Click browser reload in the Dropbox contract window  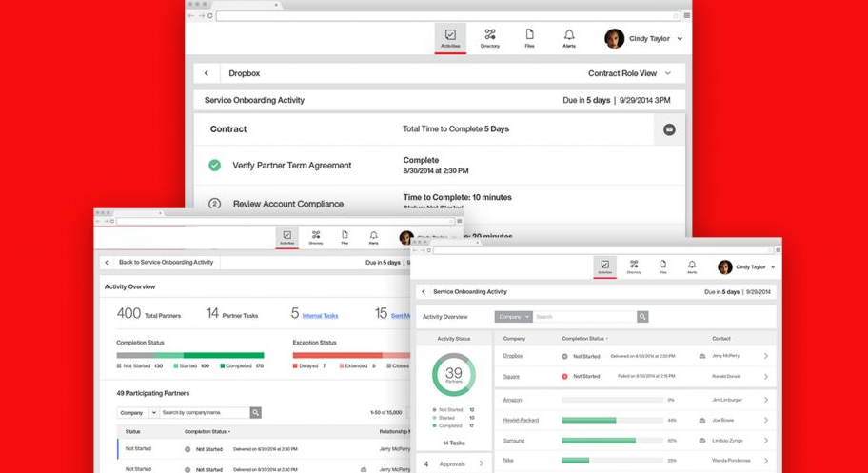(210, 15)
